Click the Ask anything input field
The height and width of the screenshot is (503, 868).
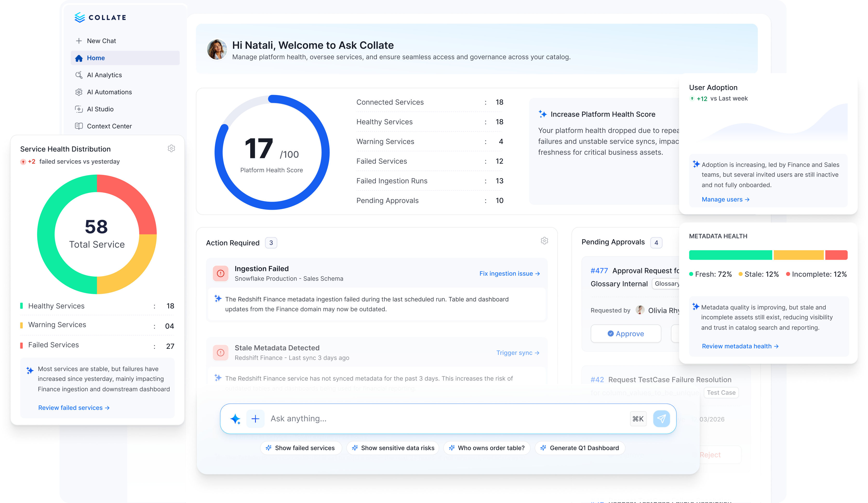[x=448, y=419]
